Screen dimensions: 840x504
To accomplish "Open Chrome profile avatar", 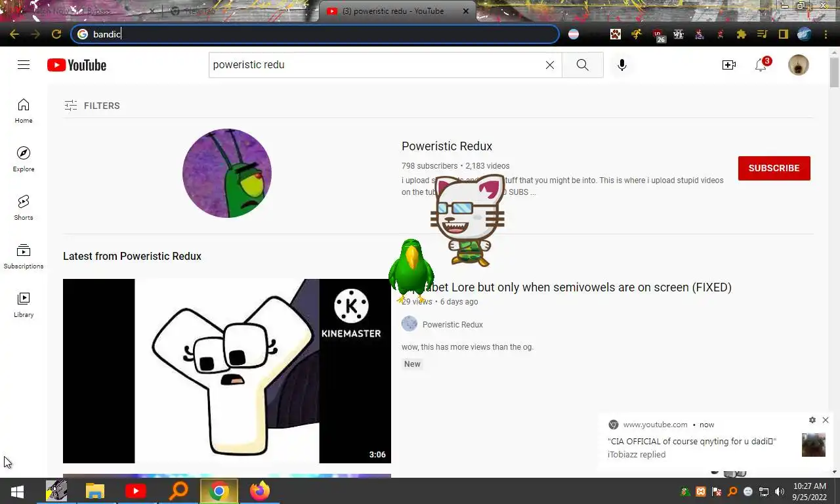I will coord(805,34).
